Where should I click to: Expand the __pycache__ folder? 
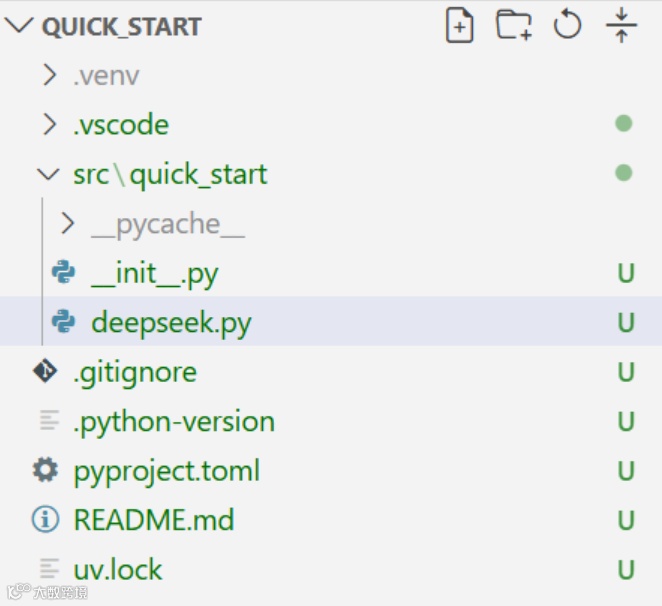68,224
